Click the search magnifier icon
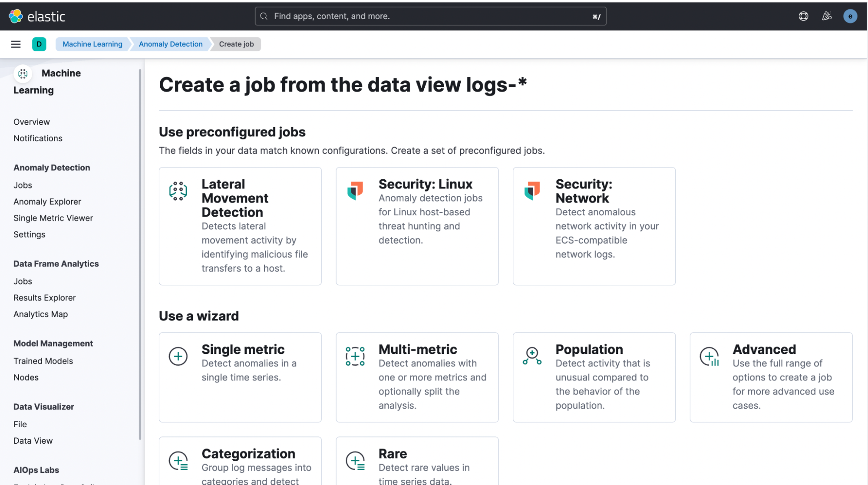 [264, 16]
